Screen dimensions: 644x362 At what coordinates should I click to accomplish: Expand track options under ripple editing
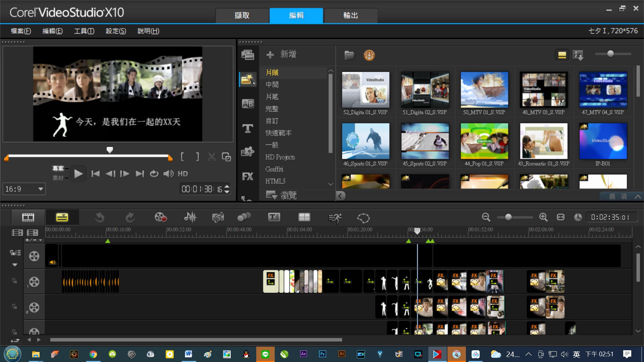tap(15, 265)
